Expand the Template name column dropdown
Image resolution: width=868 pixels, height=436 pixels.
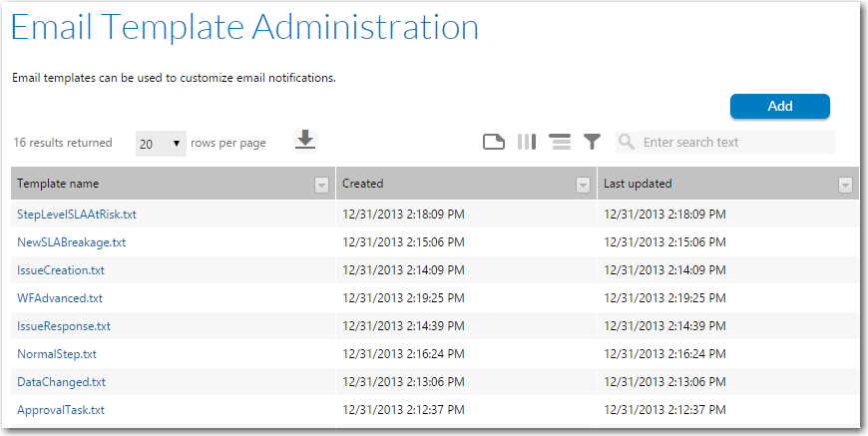click(321, 186)
